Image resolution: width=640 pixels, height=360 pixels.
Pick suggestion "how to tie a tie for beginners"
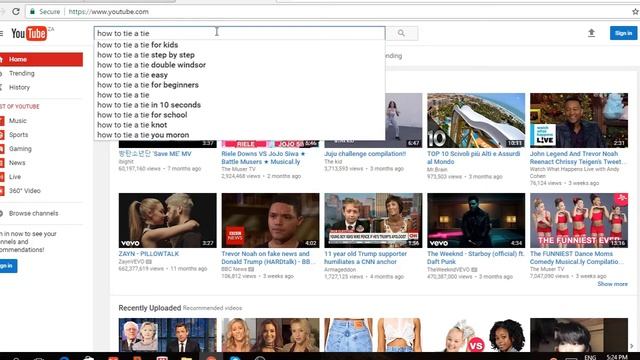pos(239,85)
